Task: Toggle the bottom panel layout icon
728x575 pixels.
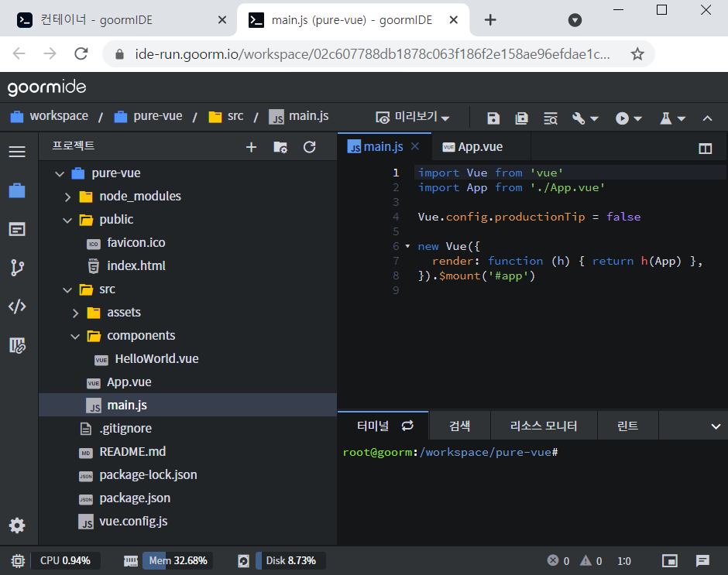Action: point(669,560)
